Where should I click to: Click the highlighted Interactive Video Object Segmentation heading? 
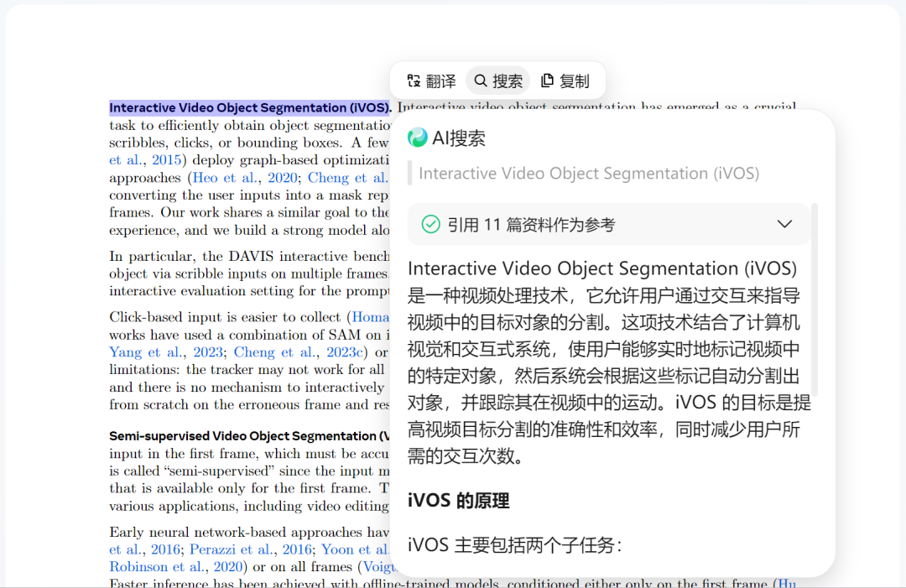[x=250, y=107]
